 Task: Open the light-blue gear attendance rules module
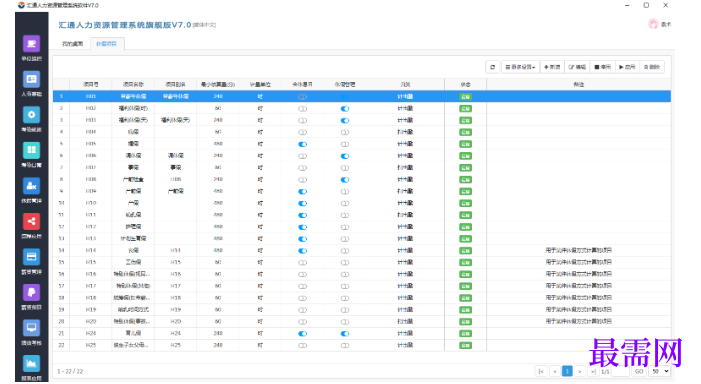[31, 115]
